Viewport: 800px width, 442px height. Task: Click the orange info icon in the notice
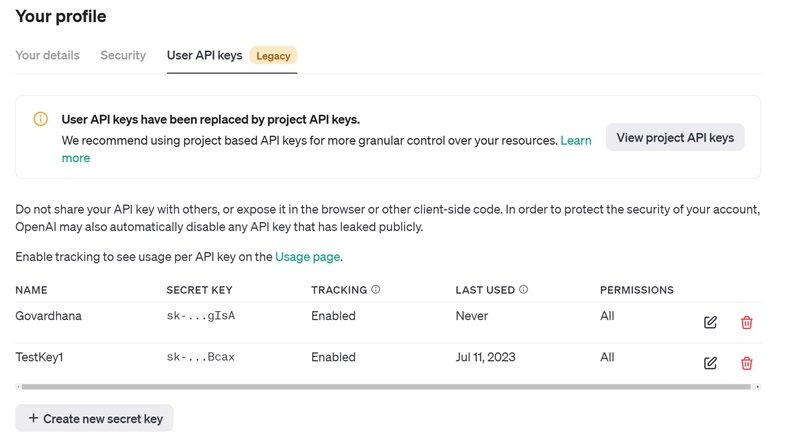[x=40, y=119]
